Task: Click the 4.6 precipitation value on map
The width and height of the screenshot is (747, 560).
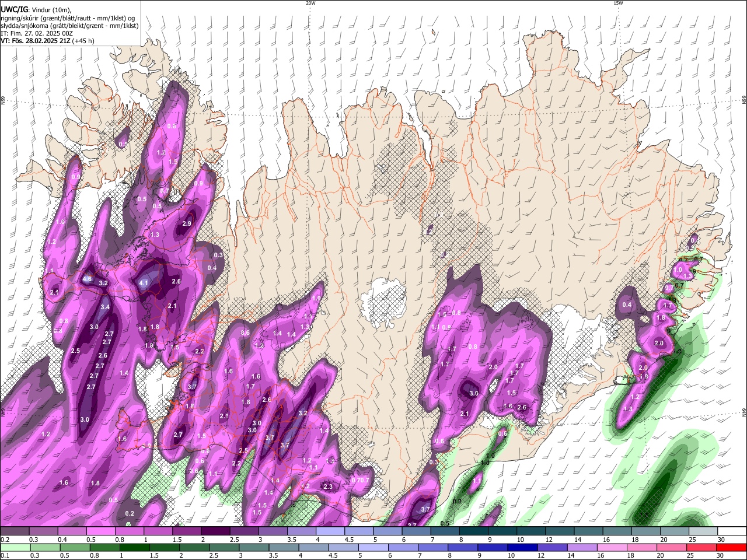Action: [87, 279]
